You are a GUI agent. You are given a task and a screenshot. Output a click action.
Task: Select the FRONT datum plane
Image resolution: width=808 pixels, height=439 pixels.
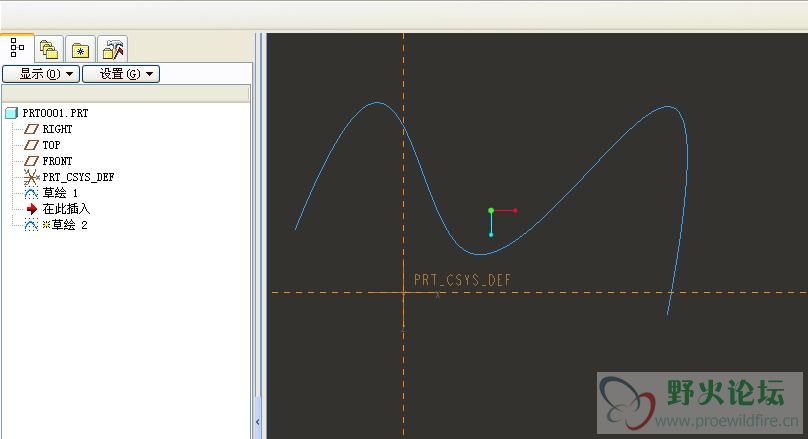click(57, 161)
